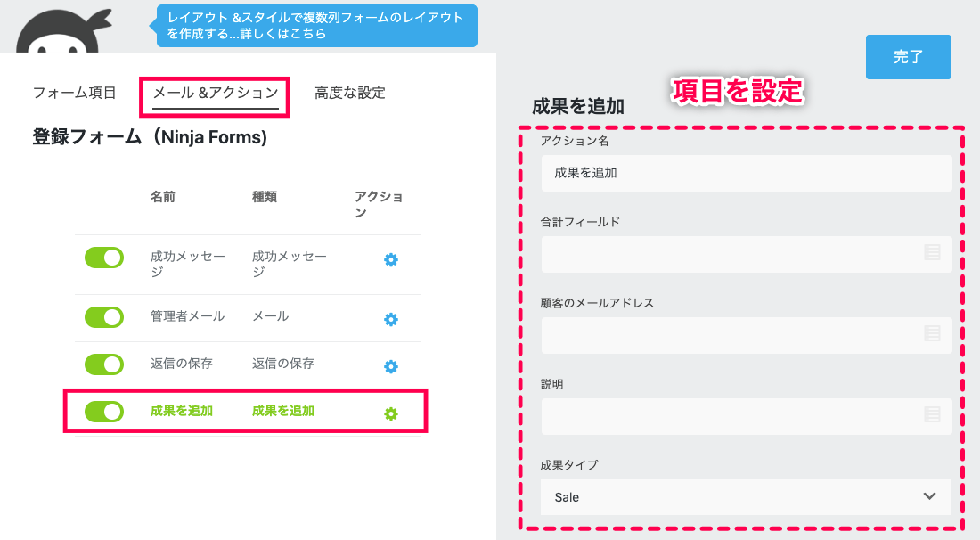Open the 高度な設定 tab

350,94
